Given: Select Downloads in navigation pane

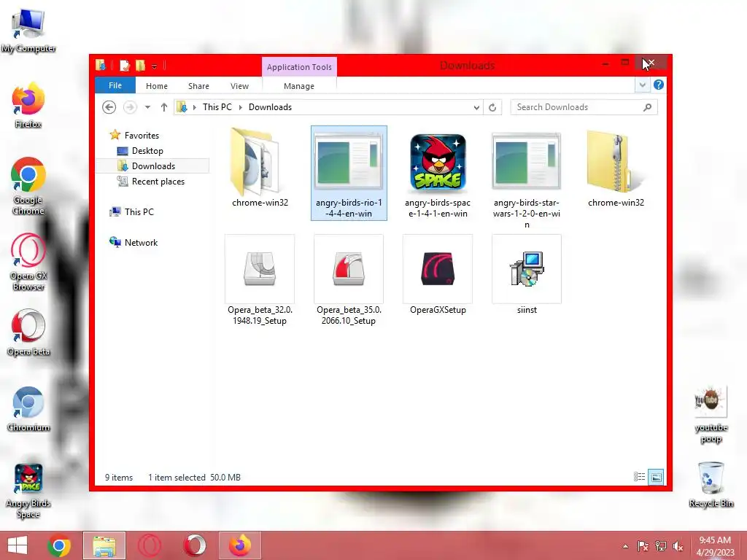Looking at the screenshot, I should [x=153, y=166].
